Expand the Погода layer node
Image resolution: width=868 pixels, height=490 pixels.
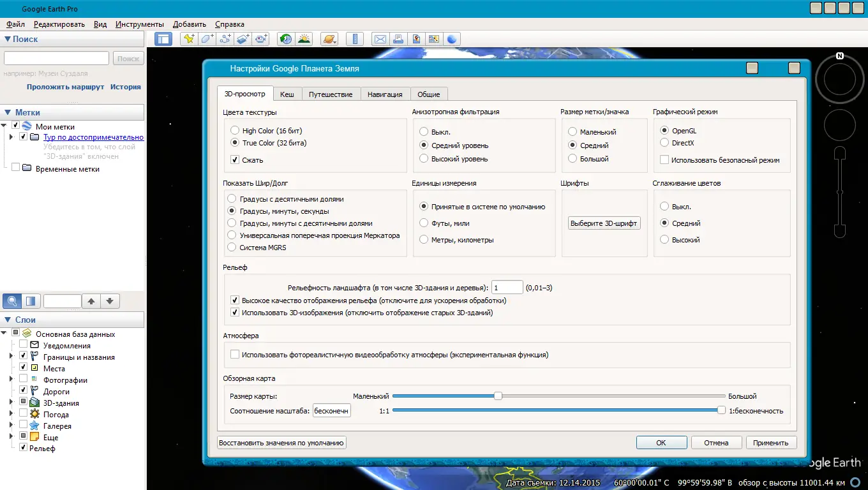(11, 415)
